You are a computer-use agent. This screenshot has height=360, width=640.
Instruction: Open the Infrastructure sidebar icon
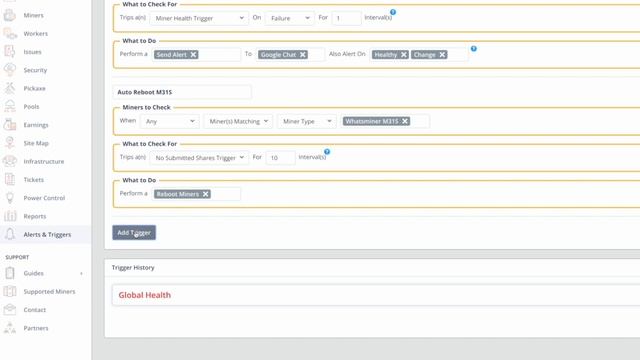coord(9,161)
